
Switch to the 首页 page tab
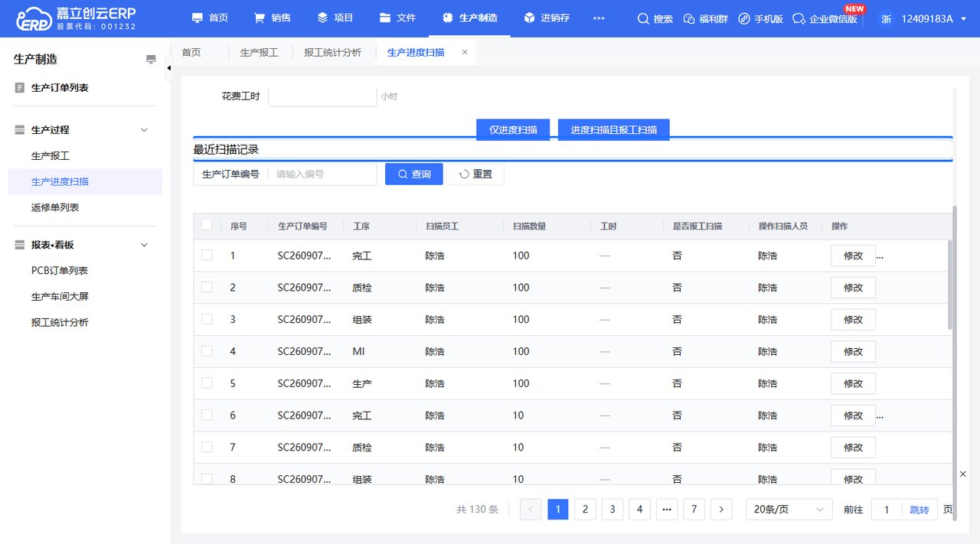pos(191,52)
